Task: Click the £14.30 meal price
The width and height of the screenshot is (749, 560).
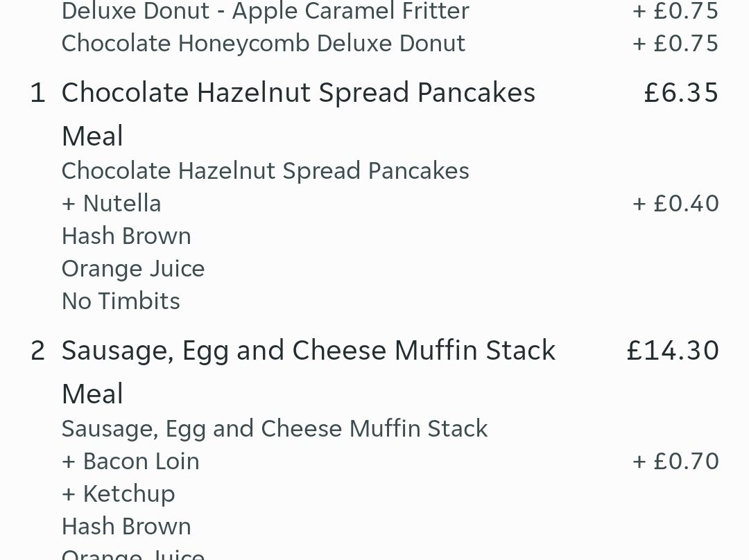Action: pyautogui.click(x=672, y=351)
